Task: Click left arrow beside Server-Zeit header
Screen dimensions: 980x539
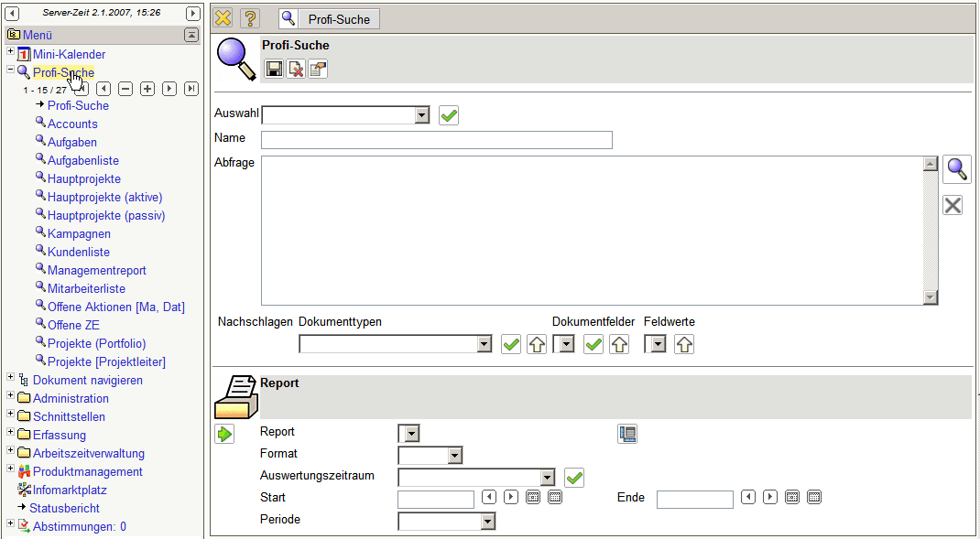Action: [x=12, y=13]
